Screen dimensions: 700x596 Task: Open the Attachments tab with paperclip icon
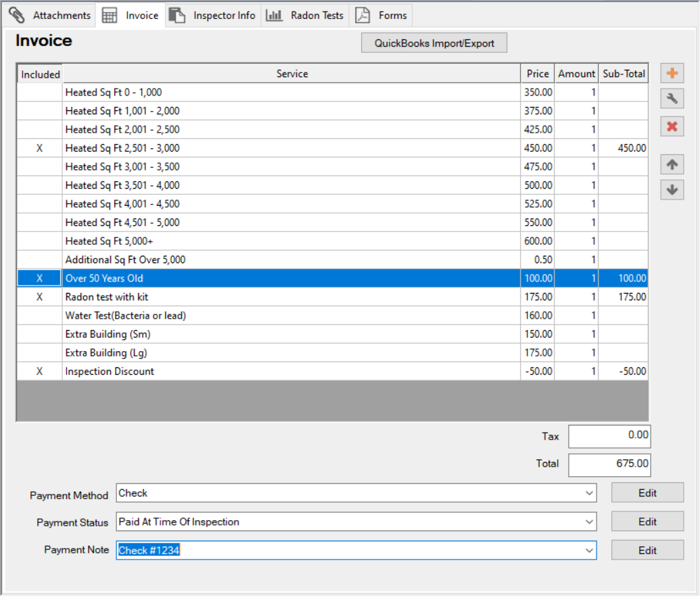tap(50, 15)
